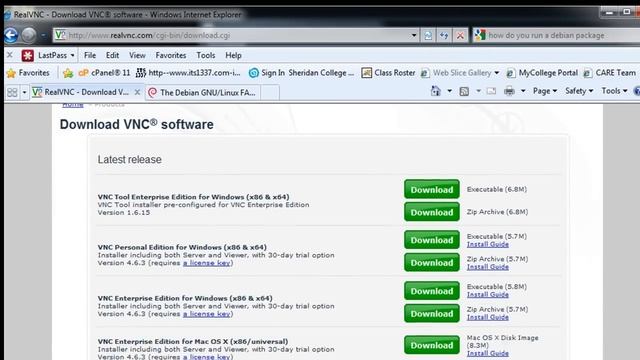Viewport: 640px width, 360px height.
Task: Click the blank New Tab button
Action: 270,93
